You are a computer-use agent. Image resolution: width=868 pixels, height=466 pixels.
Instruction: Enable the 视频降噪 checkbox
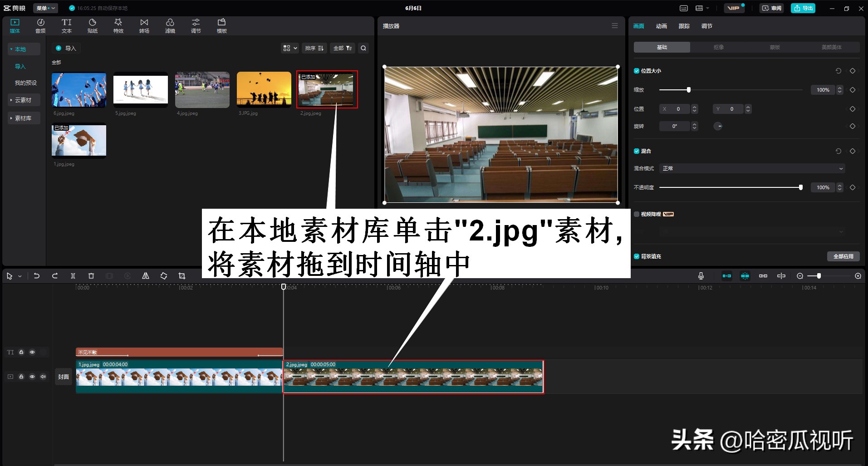[x=636, y=214]
